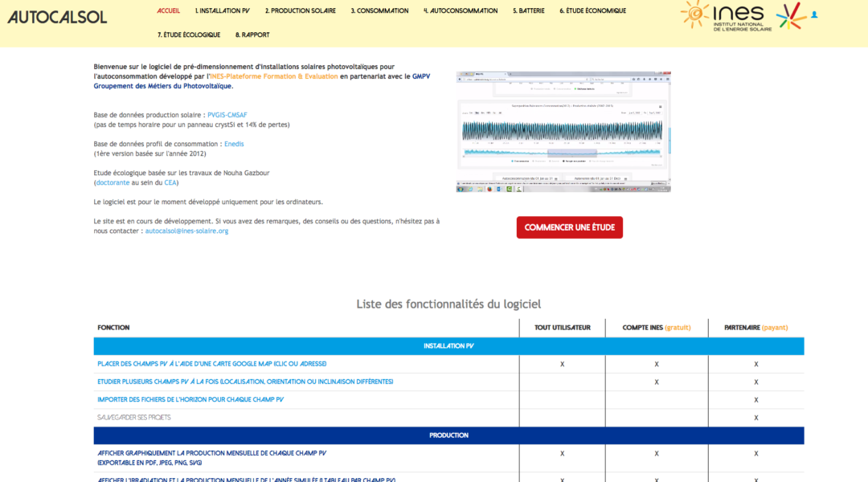Select the 3. Consommation menu

click(x=379, y=10)
